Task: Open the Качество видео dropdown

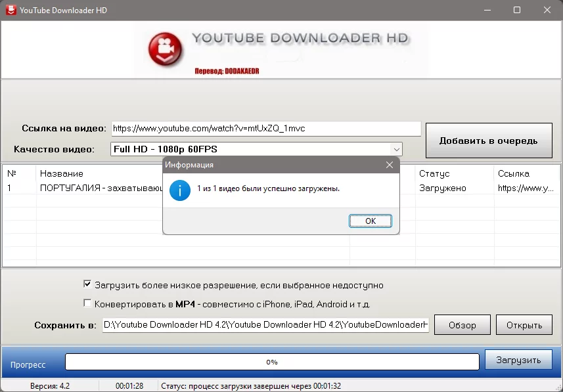Action: coord(256,149)
